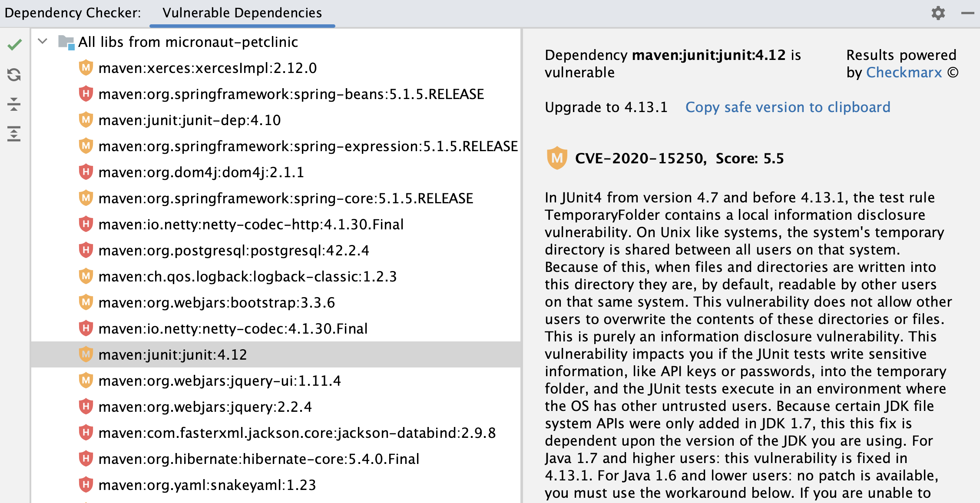Screen dimensions: 980x503
Task: Click the Collapse All icon
Action: tap(14, 104)
